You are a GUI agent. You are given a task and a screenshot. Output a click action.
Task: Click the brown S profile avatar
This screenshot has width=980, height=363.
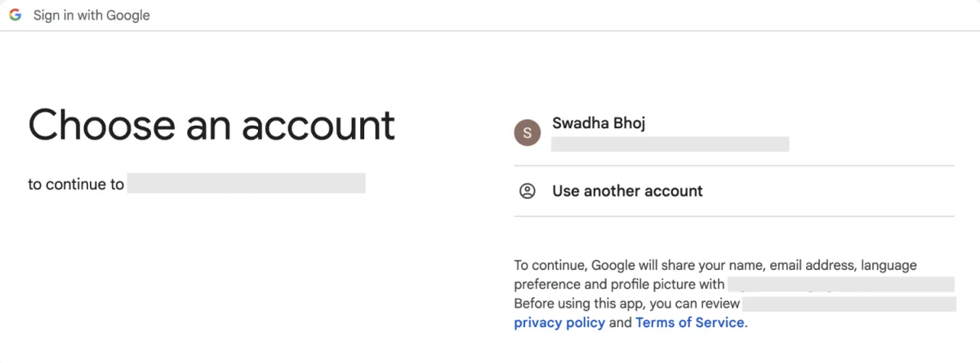point(527,133)
